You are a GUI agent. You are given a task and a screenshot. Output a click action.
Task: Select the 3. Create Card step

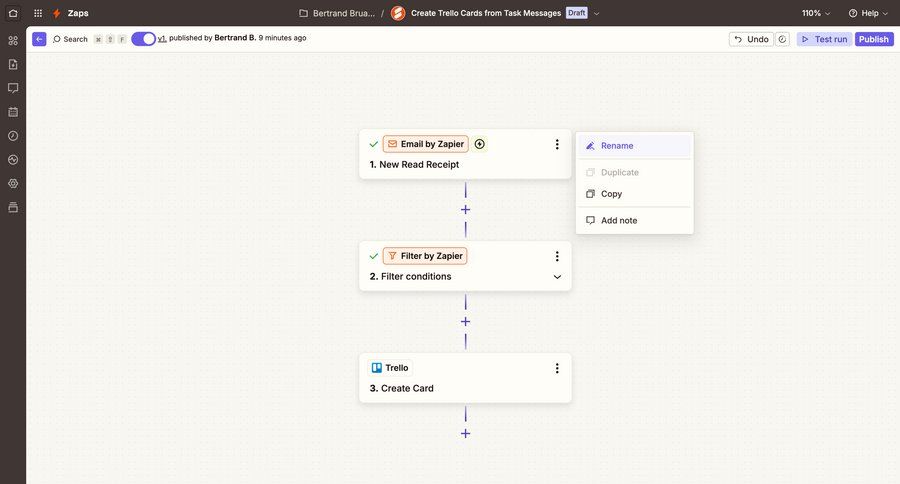pos(465,378)
